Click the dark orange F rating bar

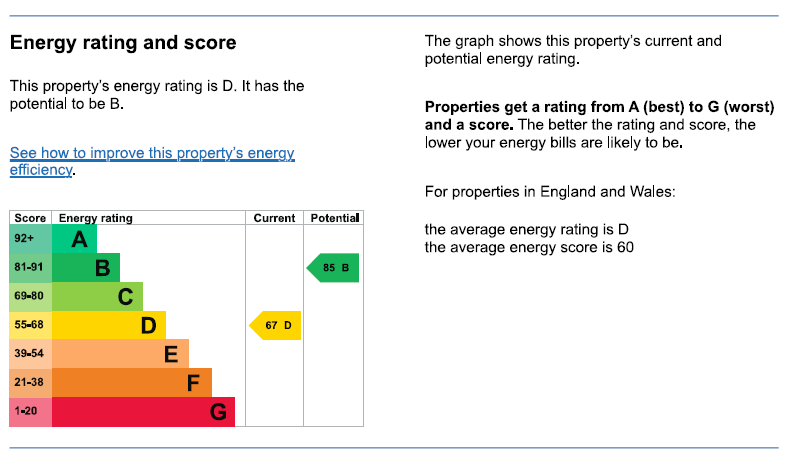click(131, 383)
